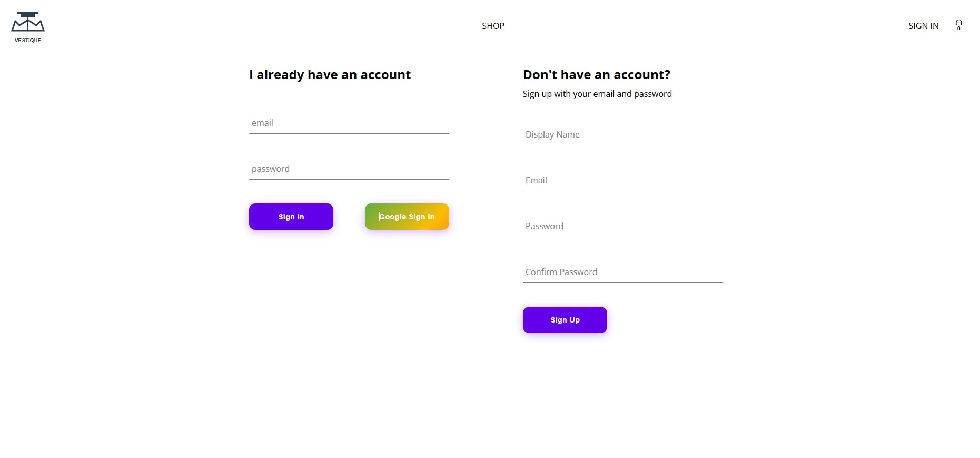The height and width of the screenshot is (458, 980).
Task: Click the "Sign up with your email" subtitle
Action: pyautogui.click(x=597, y=94)
